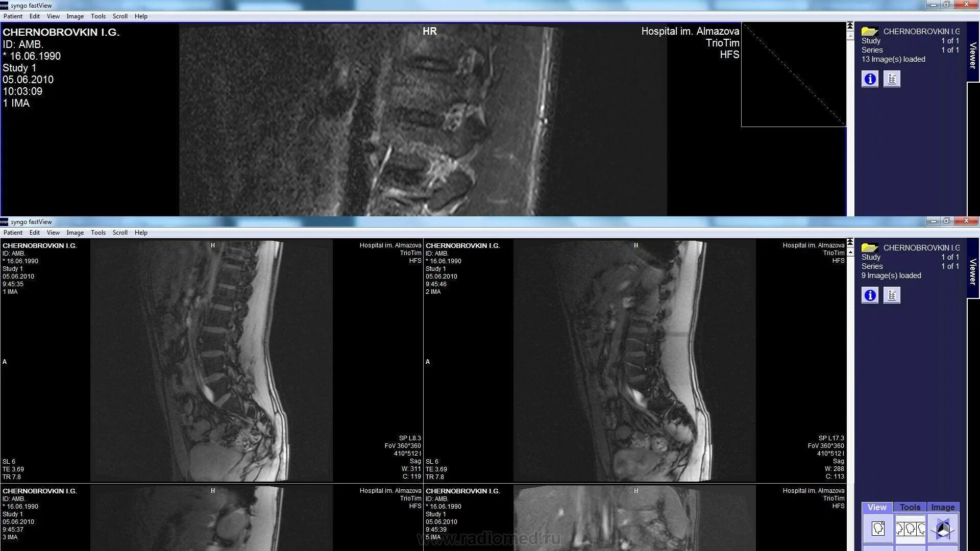The image size is (980, 551).
Task: Click syngo app icon in bottom title bar
Action: [x=4, y=221]
